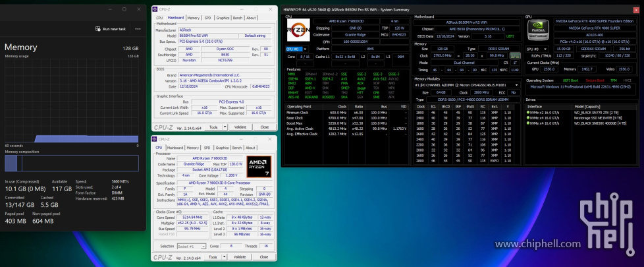Click the Secure Boot label in HWiNFO
644x267 pixels.
pos(594,80)
